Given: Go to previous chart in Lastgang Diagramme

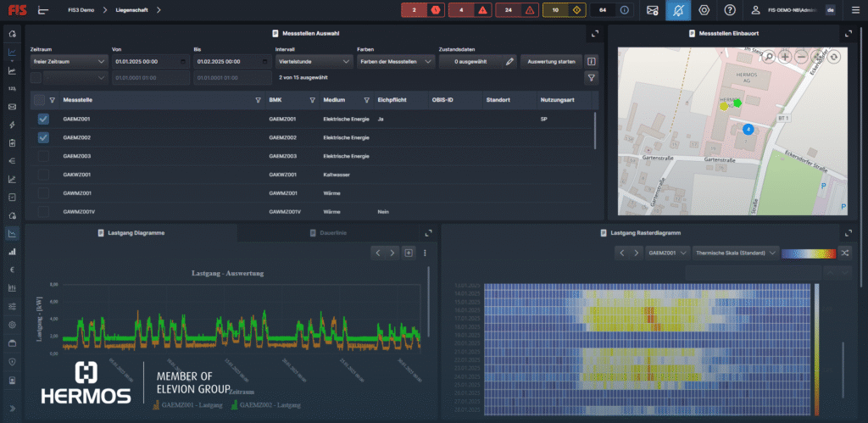Looking at the screenshot, I should click(378, 253).
